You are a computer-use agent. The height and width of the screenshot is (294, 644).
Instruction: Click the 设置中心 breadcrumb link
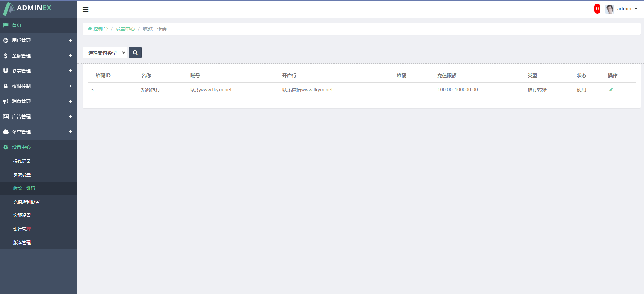(125, 29)
